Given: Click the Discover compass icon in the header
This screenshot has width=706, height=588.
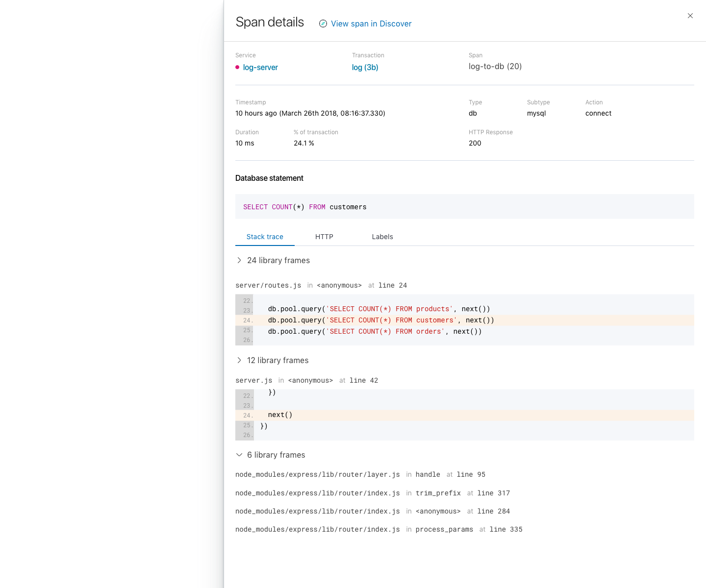Looking at the screenshot, I should (x=323, y=24).
